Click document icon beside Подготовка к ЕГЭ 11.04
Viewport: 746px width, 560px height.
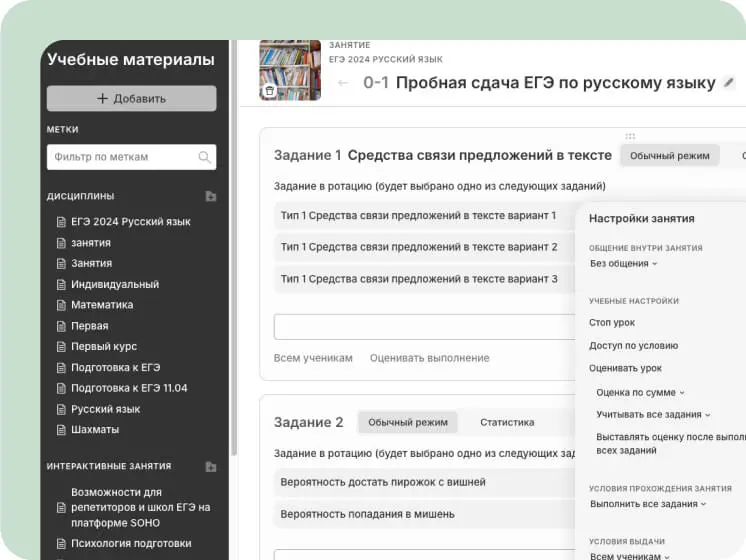tap(61, 388)
